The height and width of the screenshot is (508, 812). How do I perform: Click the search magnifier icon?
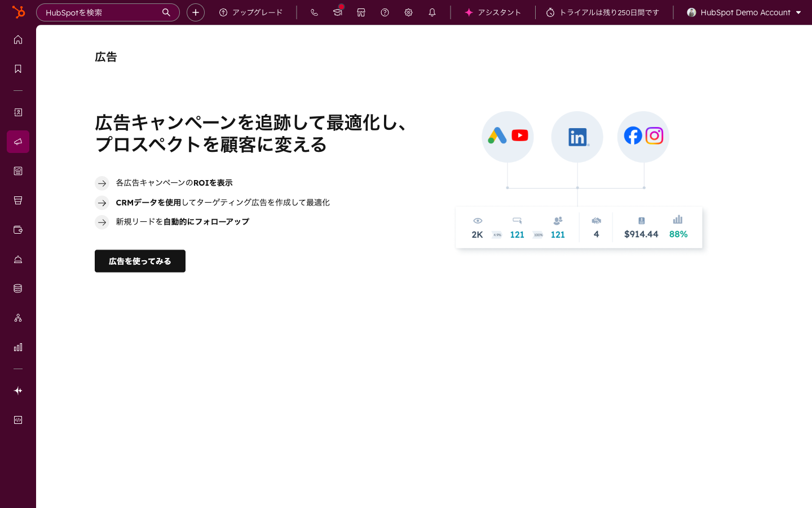click(x=166, y=12)
